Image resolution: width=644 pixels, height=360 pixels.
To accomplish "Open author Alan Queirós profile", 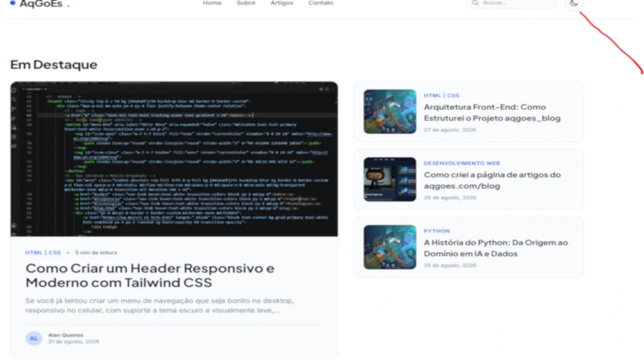I will pyautogui.click(x=65, y=335).
